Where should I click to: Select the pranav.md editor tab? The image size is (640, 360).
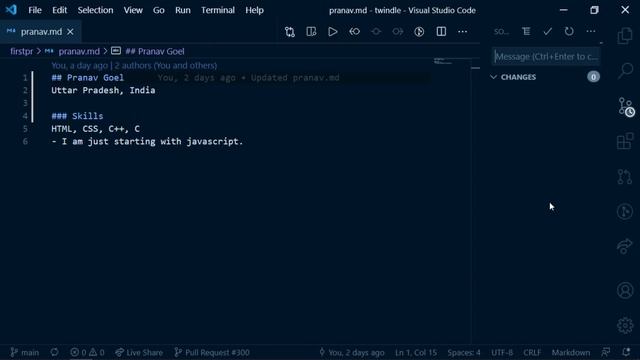[40, 31]
